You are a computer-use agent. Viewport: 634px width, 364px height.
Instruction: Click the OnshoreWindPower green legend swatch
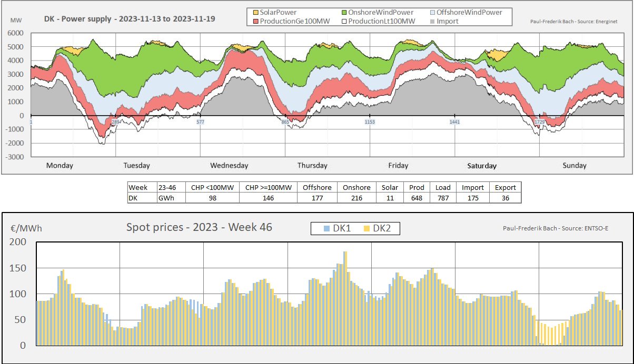[x=344, y=12]
